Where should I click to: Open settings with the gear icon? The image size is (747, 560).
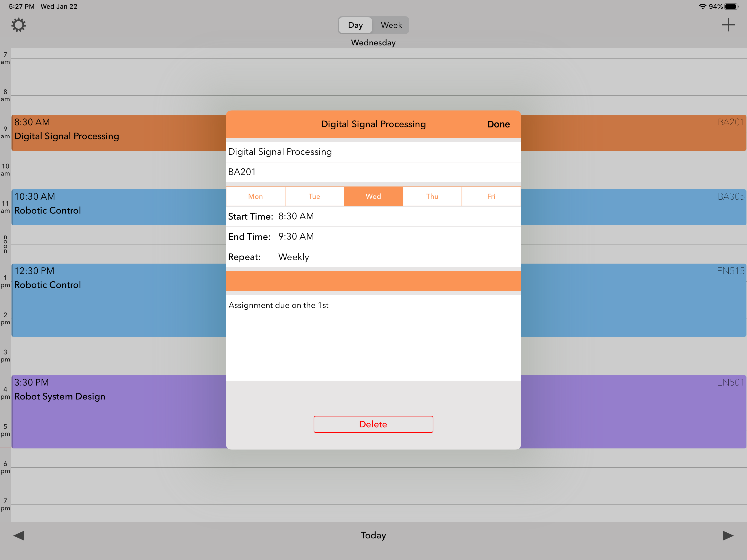[x=19, y=25]
